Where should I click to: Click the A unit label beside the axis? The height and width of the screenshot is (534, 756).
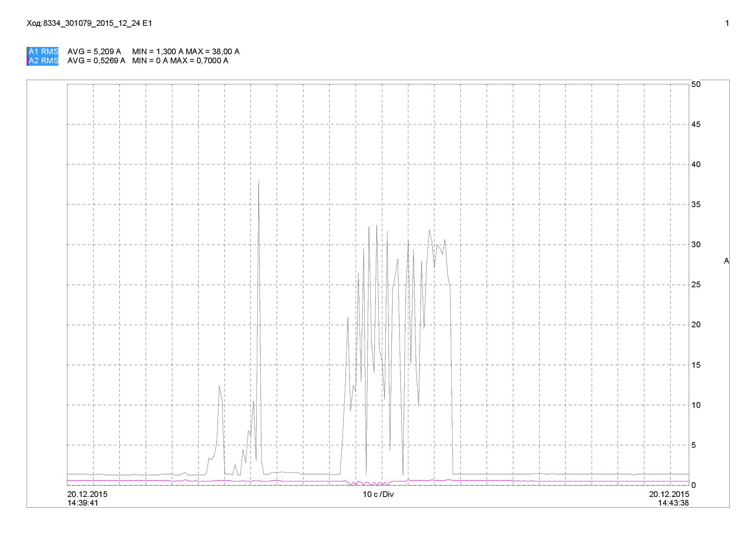click(727, 261)
